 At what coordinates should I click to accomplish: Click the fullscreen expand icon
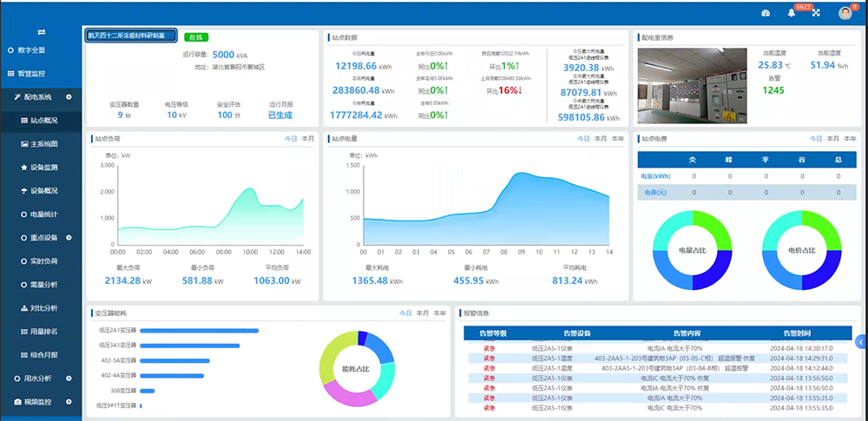coord(816,13)
